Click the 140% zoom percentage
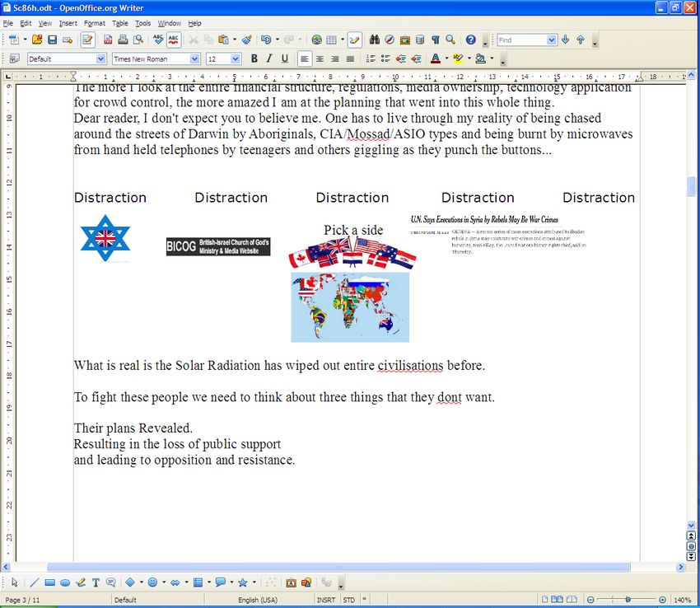Screen dimensions: 700x608 pyautogui.click(x=682, y=600)
